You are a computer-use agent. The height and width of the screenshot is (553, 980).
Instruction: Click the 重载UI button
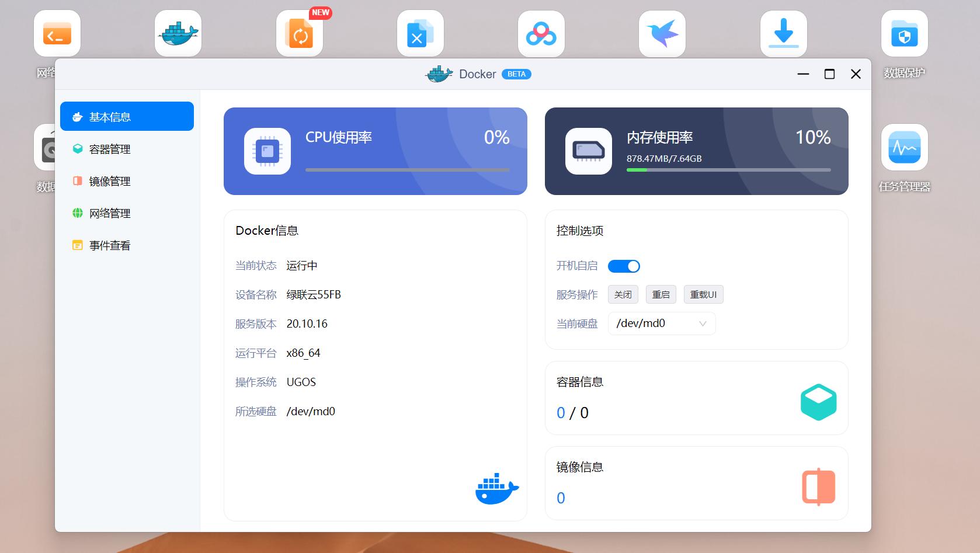click(703, 294)
